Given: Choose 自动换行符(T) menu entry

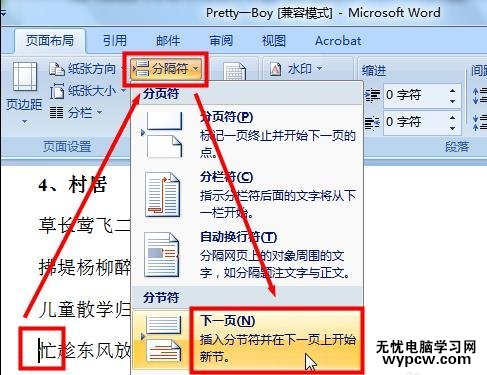Looking at the screenshot, I should (247, 255).
